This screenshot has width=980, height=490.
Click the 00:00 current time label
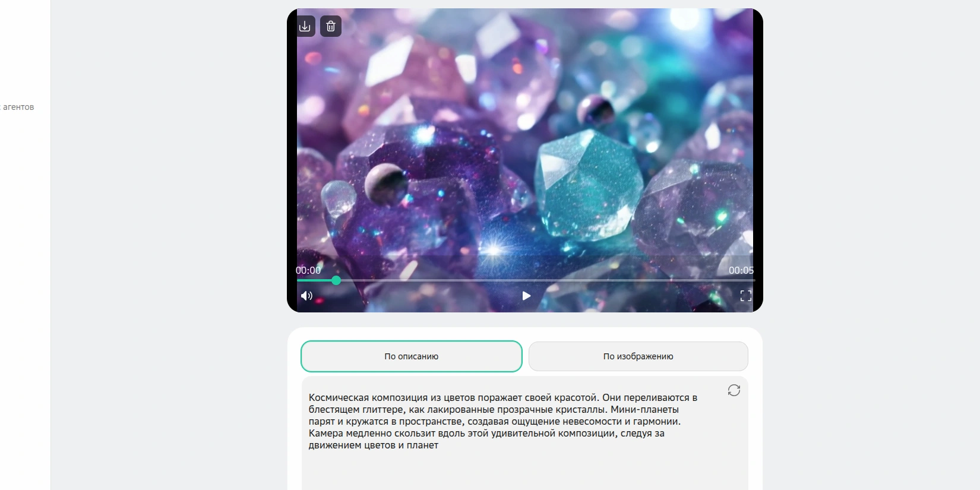pos(308,270)
